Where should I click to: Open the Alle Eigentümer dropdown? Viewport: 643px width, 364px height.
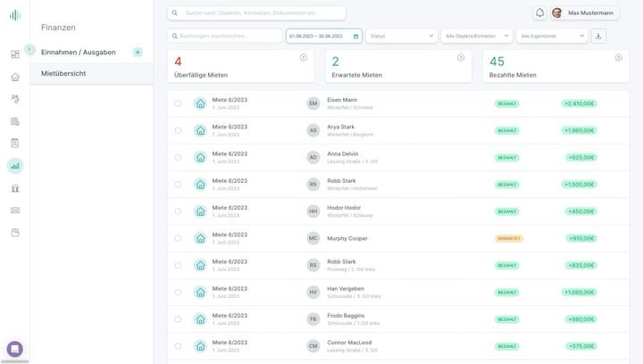tap(552, 36)
